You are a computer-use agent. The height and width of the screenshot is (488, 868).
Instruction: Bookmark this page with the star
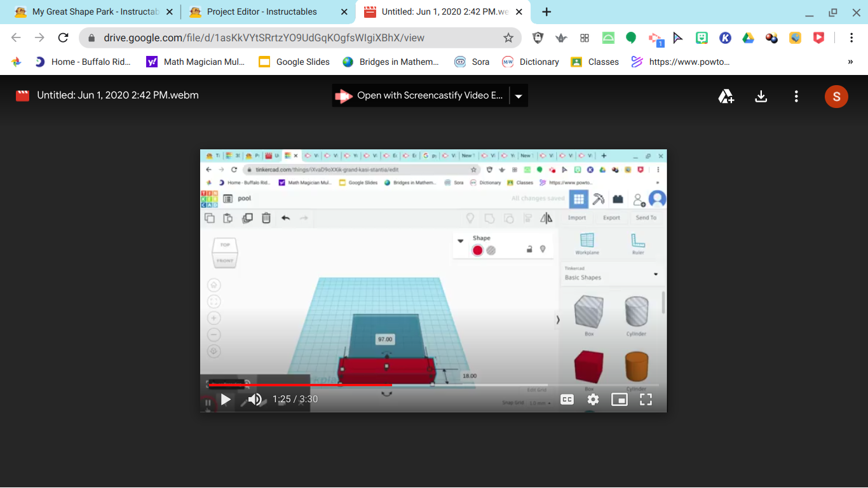coord(508,37)
